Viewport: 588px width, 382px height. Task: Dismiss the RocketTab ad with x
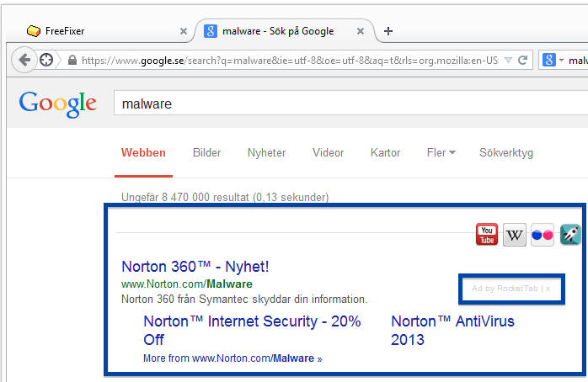(548, 289)
